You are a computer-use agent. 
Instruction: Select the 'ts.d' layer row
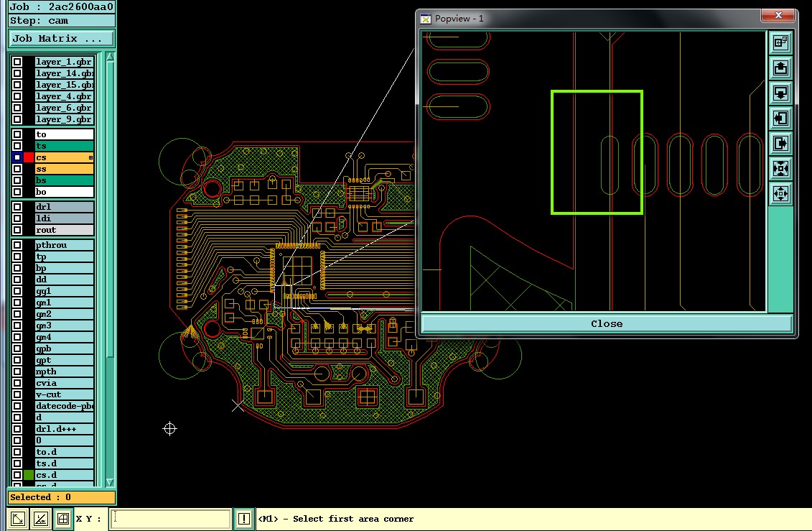64,463
